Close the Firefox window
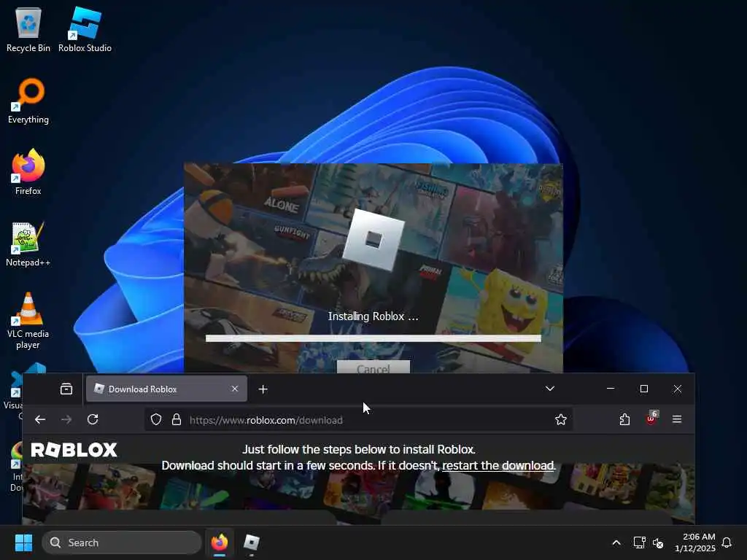The image size is (747, 560). [x=678, y=389]
